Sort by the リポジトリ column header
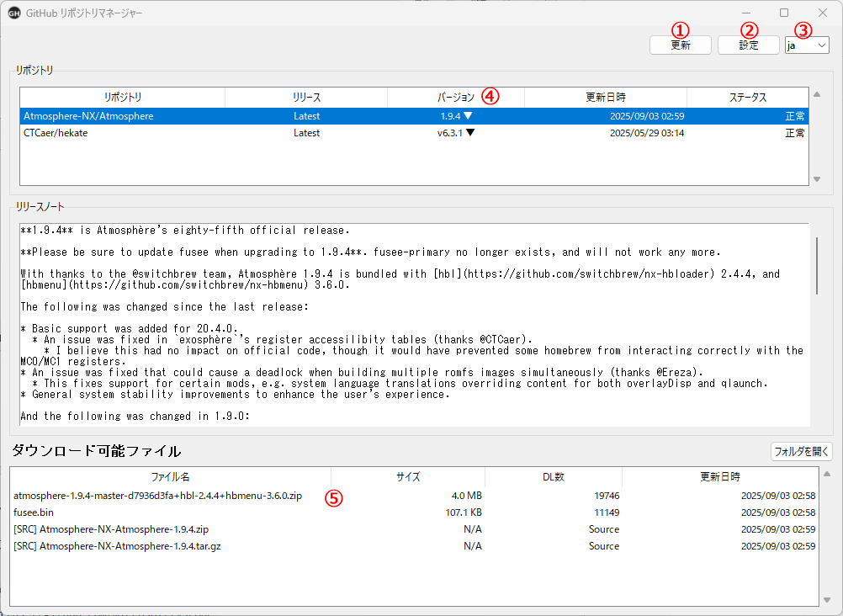Viewport: 843px width, 616px height. [x=123, y=98]
